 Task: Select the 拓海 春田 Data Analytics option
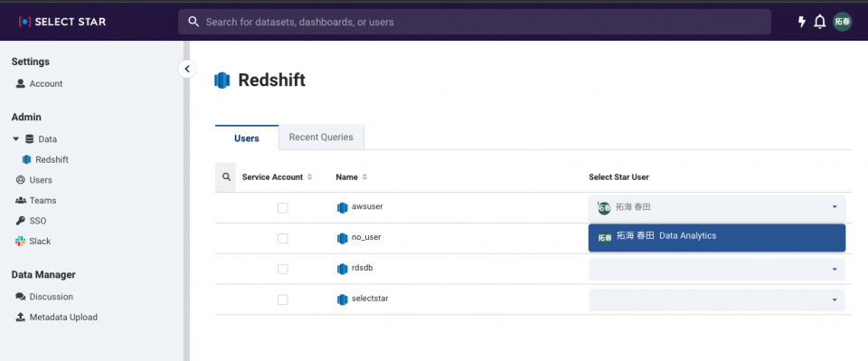(717, 238)
